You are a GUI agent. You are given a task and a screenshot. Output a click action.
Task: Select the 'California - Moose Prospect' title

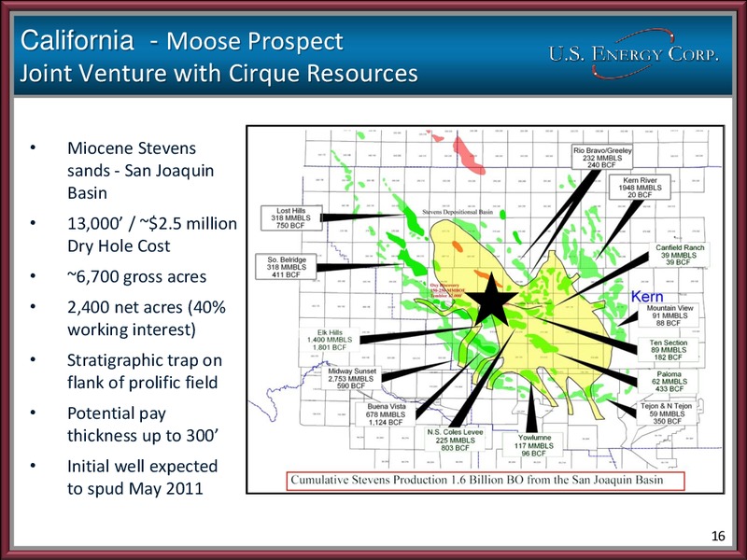(x=181, y=40)
